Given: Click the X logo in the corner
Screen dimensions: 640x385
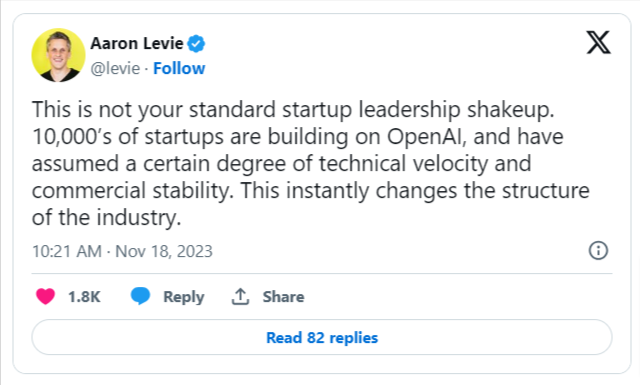Looking at the screenshot, I should (598, 42).
